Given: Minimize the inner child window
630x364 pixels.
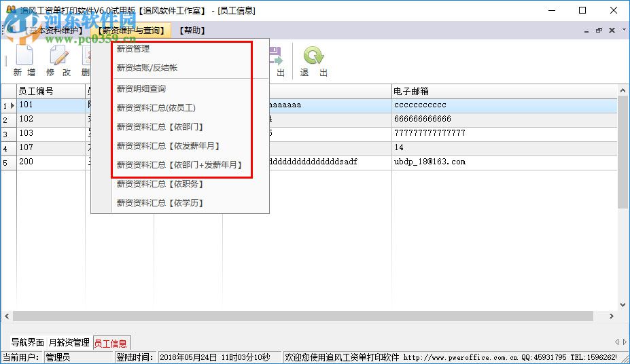Looking at the screenshot, I should pos(587,31).
